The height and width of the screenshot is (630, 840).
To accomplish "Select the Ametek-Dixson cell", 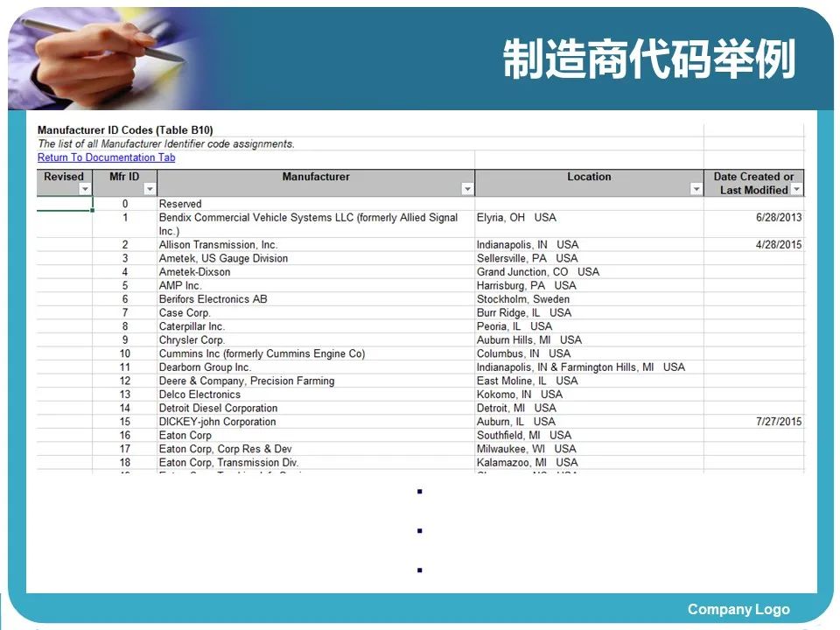I will pyautogui.click(x=316, y=272).
